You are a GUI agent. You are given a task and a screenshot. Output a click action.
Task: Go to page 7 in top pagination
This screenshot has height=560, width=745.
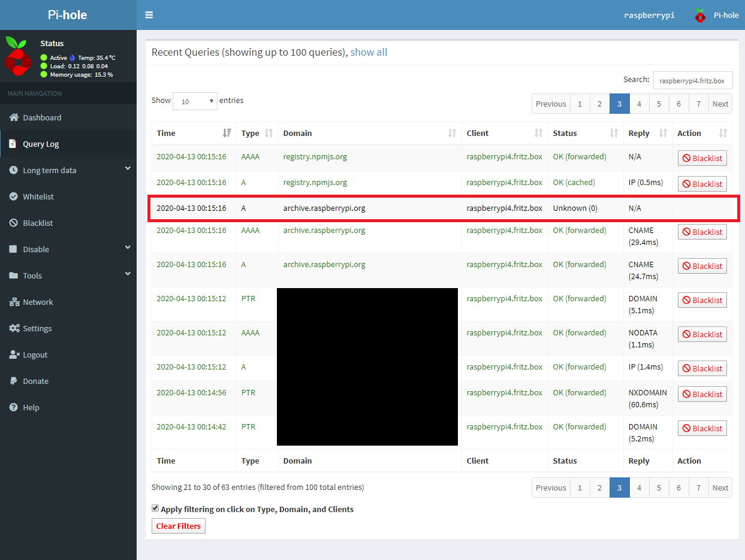click(698, 104)
